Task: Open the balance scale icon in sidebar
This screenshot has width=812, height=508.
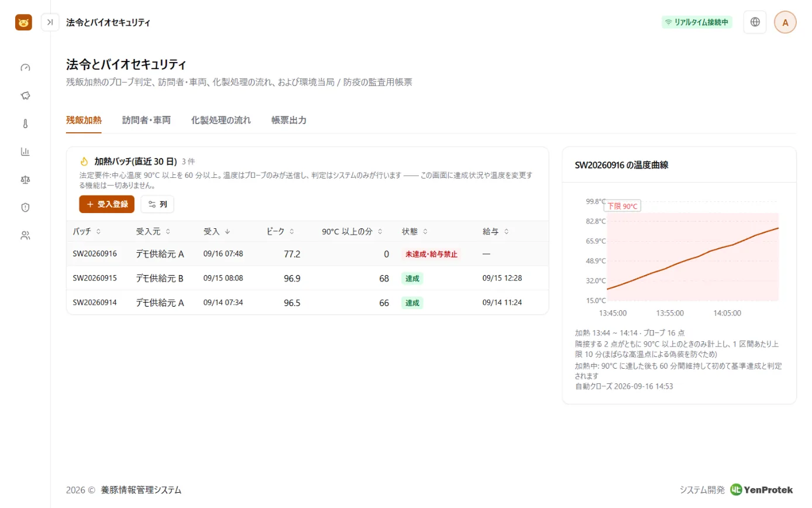Action: click(x=25, y=180)
